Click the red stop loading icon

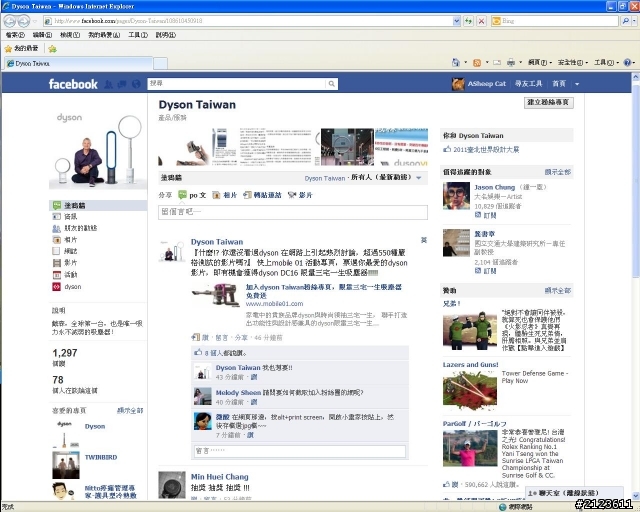click(482, 21)
